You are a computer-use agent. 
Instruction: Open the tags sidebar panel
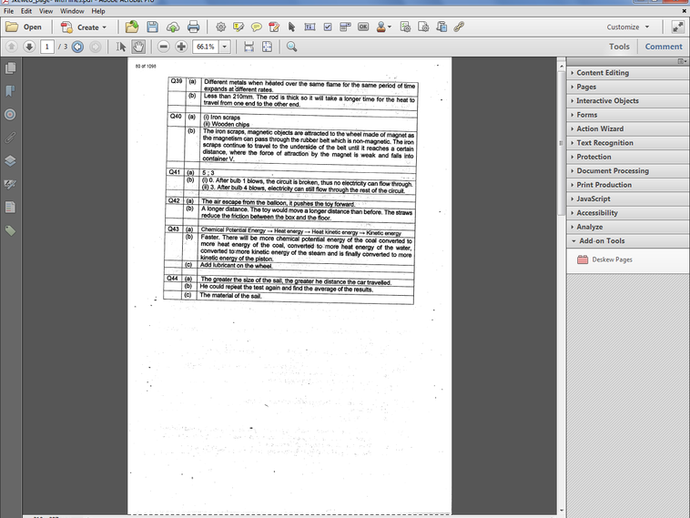coord(10,230)
